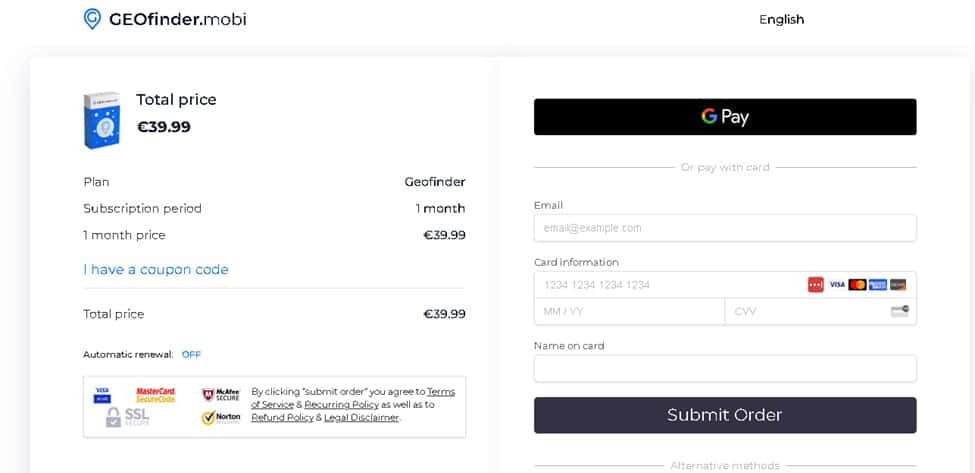Screen dimensions: 975x473
Task: Click the SSL Secure padlock badge
Action: [x=127, y=417]
